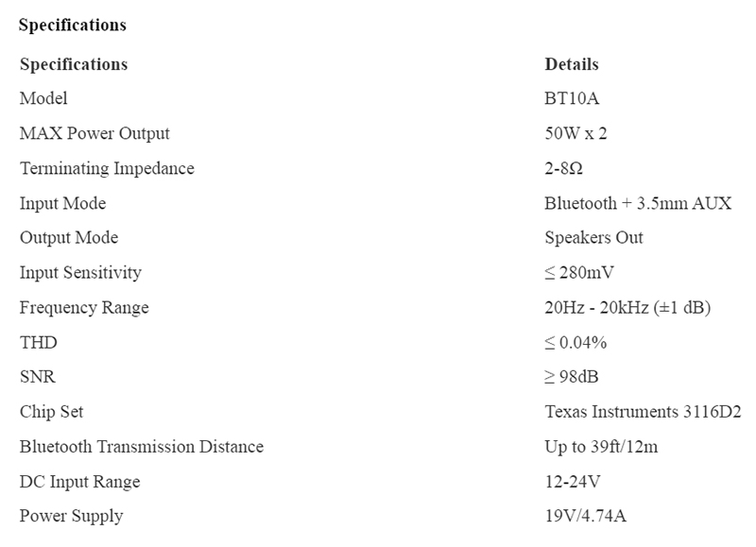Screen dimensions: 756x547
Task: Click the 50W x 2 value
Action: click(576, 133)
